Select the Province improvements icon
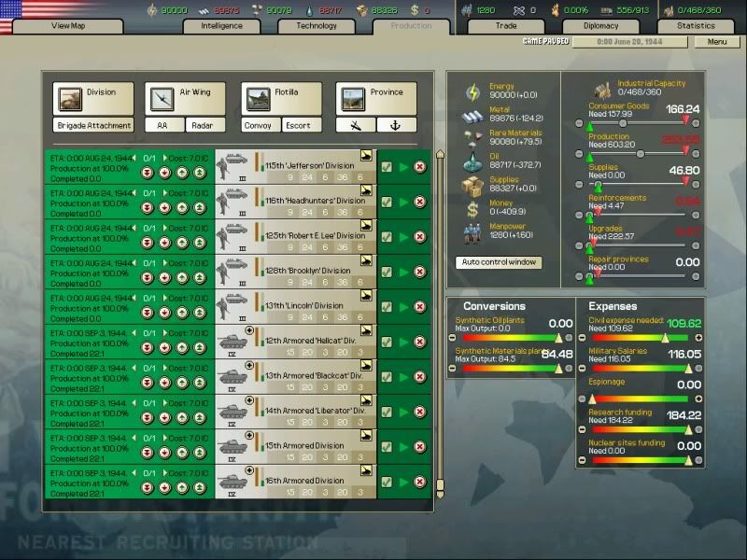 (x=353, y=97)
